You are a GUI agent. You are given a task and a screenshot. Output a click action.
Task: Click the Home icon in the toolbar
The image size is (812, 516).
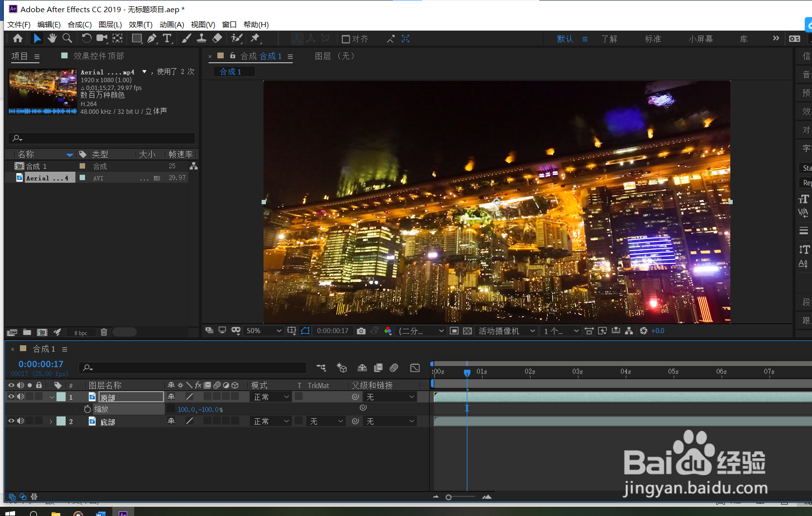pos(18,38)
